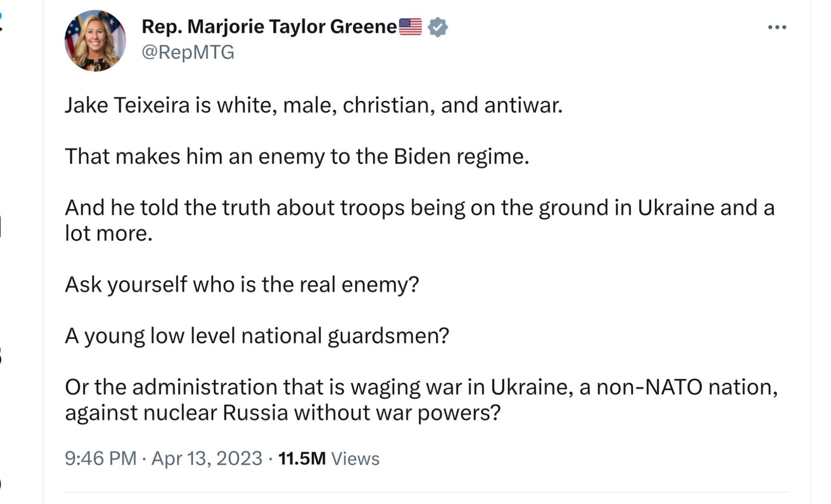The image size is (831, 504).
Task: Click the Apr 13, 2023 date
Action: (207, 458)
